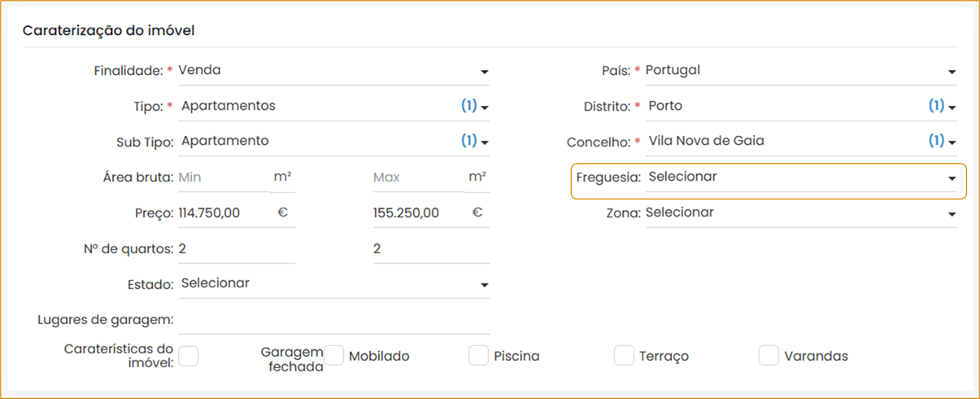Click the Zona dropdown arrow

(952, 214)
